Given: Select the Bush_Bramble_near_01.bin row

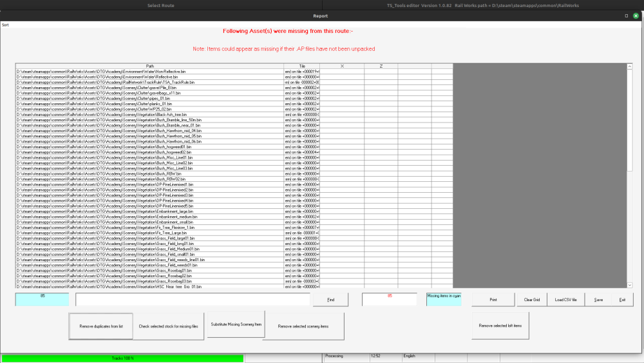Looking at the screenshot, I should (234, 125).
